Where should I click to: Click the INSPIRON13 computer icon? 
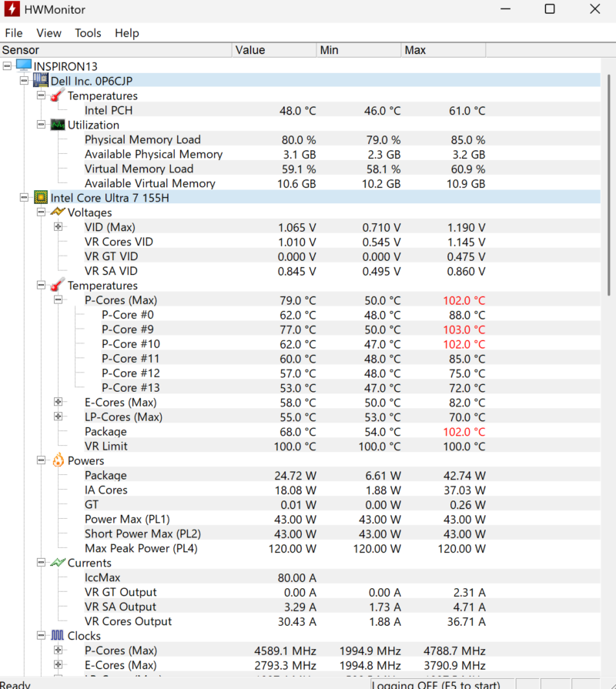(x=24, y=66)
